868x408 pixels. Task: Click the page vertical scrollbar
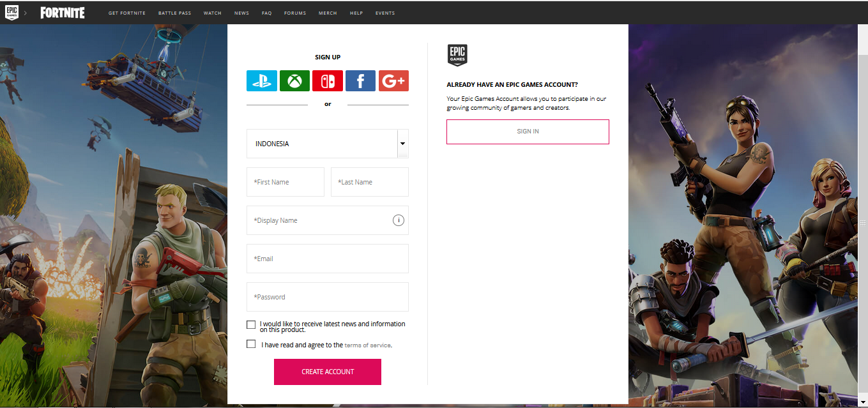863,223
